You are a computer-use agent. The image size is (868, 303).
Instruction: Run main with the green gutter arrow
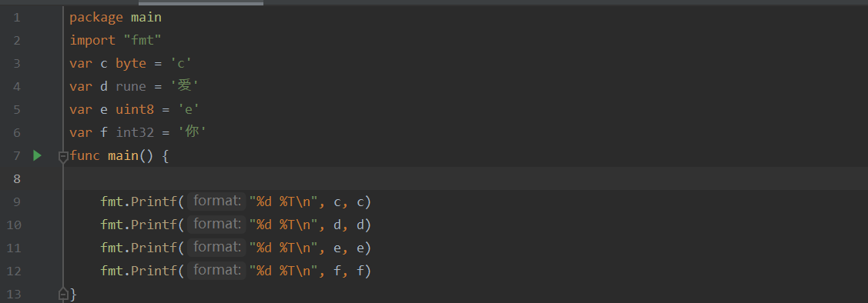37,155
